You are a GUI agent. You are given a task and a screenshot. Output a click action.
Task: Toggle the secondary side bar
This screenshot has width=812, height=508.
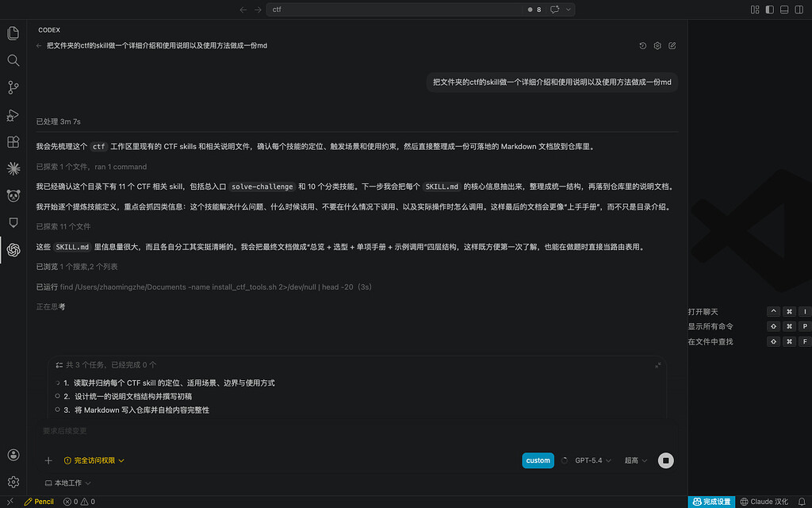point(799,10)
